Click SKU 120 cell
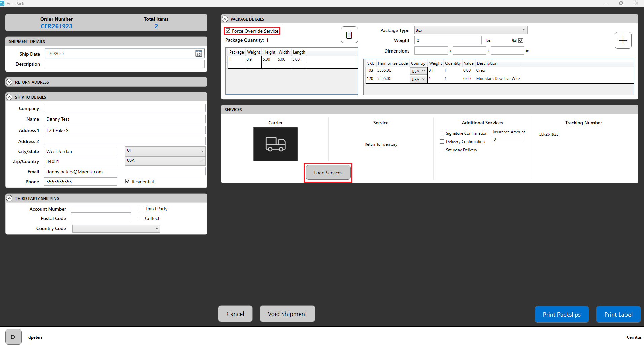This screenshot has width=644, height=347. pyautogui.click(x=370, y=79)
